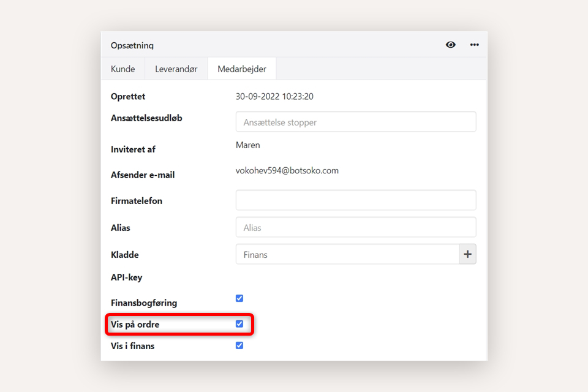
Task: Open the Kladde field showing Finans
Action: click(x=347, y=254)
